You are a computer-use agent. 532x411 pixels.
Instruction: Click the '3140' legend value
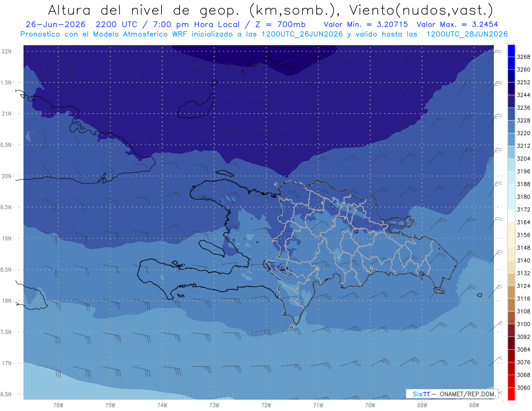pos(524,260)
